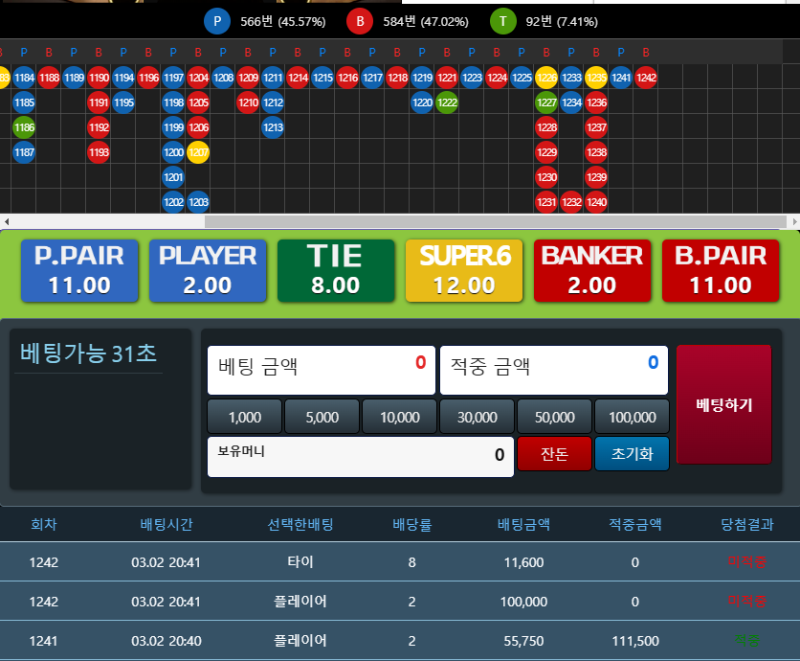Bet on SUPER6 12.00
This screenshot has height=661, width=800.
pyautogui.click(x=464, y=271)
